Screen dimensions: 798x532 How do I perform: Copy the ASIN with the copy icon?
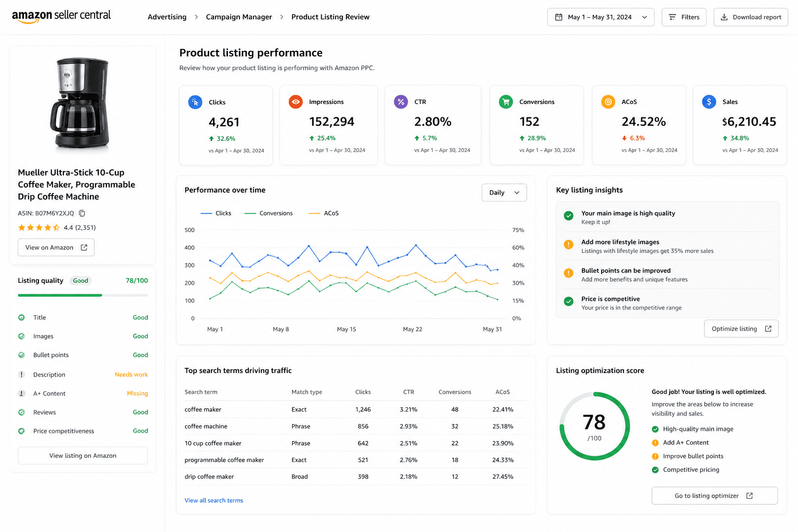[x=82, y=213]
